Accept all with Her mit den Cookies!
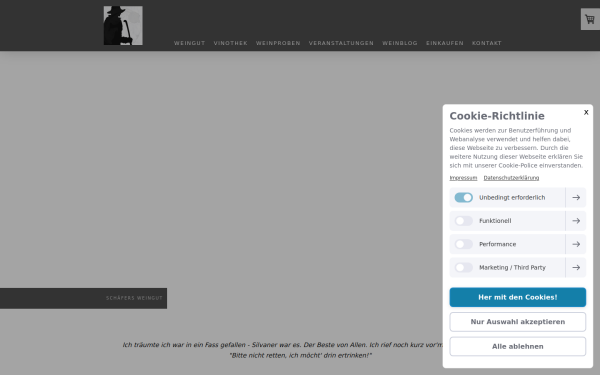The image size is (600, 375). click(x=518, y=297)
